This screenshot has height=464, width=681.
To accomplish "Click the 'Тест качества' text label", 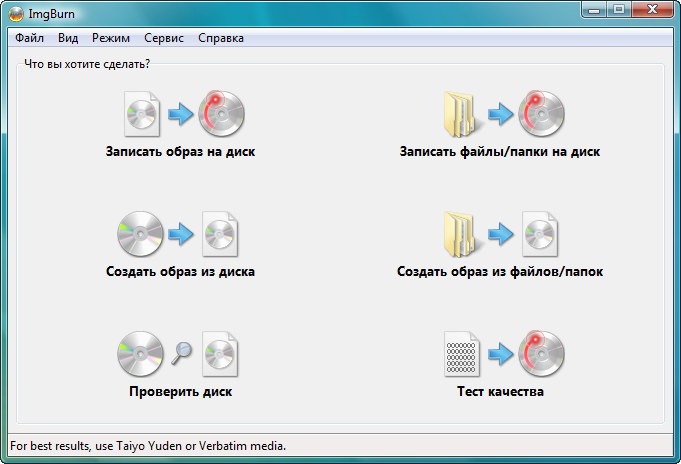I will (500, 391).
